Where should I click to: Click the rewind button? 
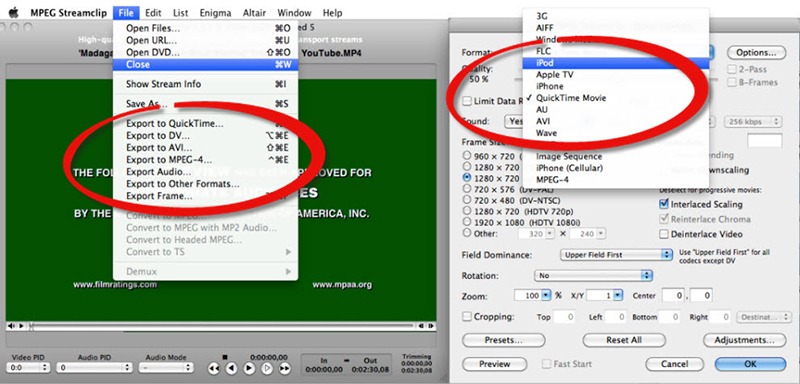[214, 368]
